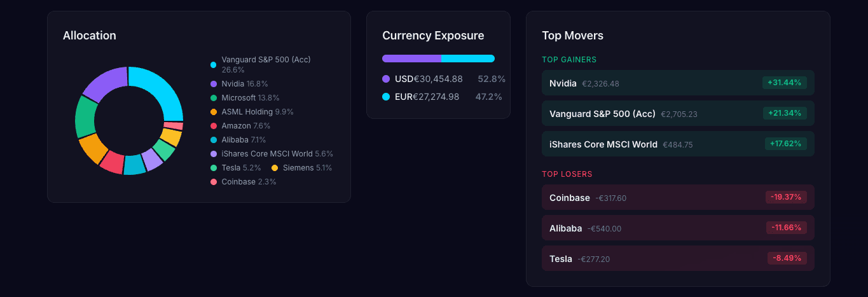Open the Vanguard S&P 500 (Acc) gainer row
The height and width of the screenshot is (297, 868).
pos(678,113)
